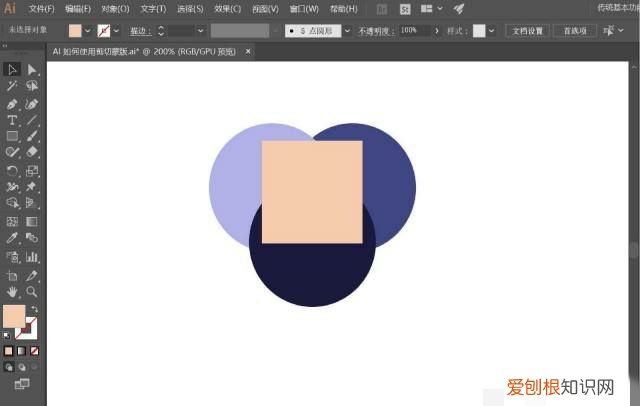Click the fill color swatch in toolbox

coord(14,316)
